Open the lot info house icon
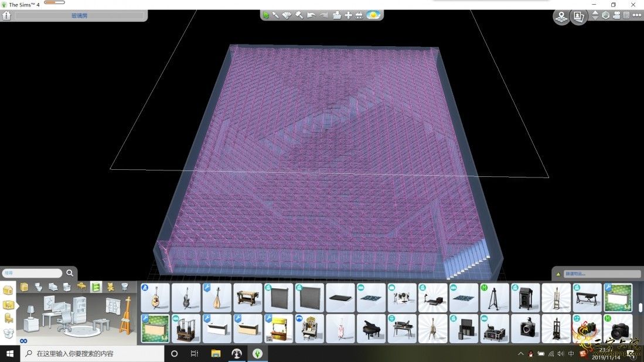Viewport: 644px width, 362px height. pos(6,16)
